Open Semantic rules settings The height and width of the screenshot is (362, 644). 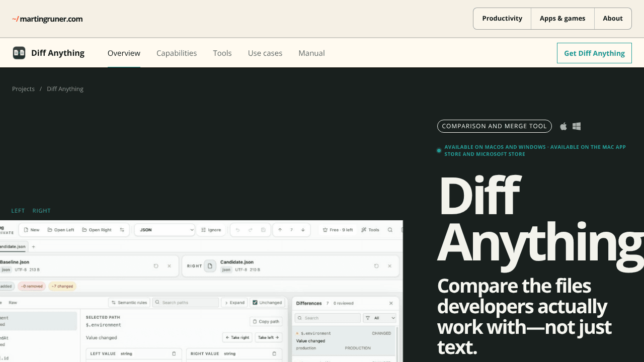129,303
